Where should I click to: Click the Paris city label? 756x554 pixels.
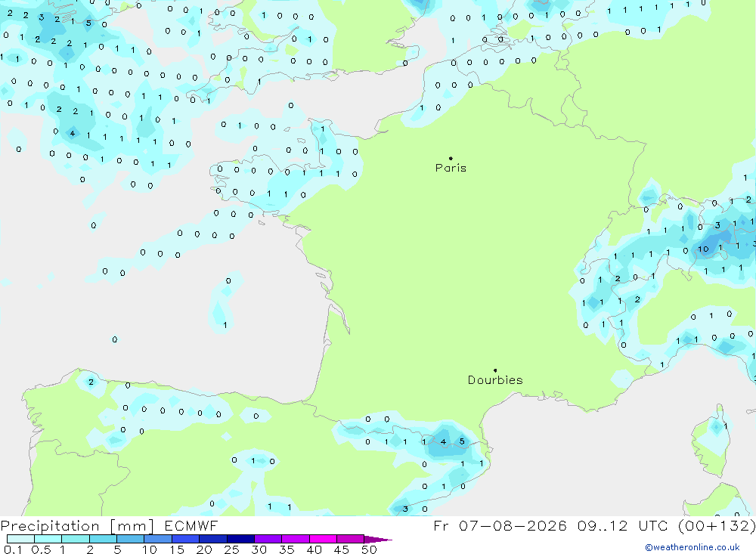click(451, 168)
